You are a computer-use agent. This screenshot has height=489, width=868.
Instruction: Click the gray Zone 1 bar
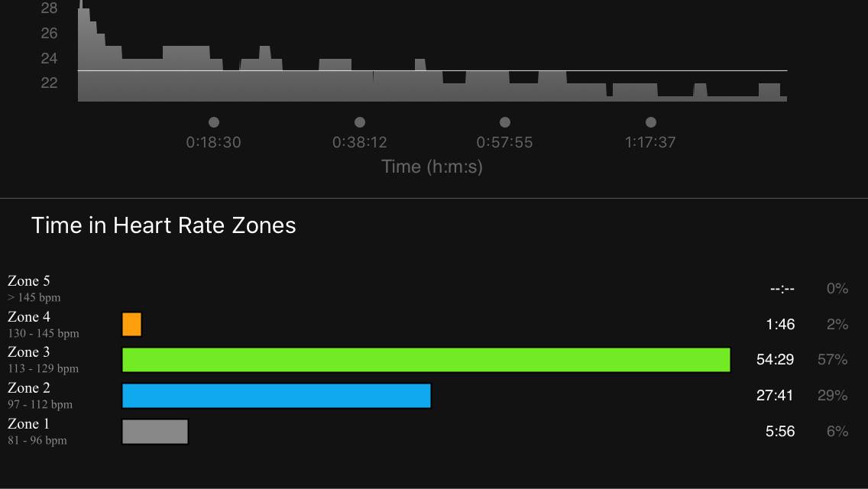pos(155,432)
